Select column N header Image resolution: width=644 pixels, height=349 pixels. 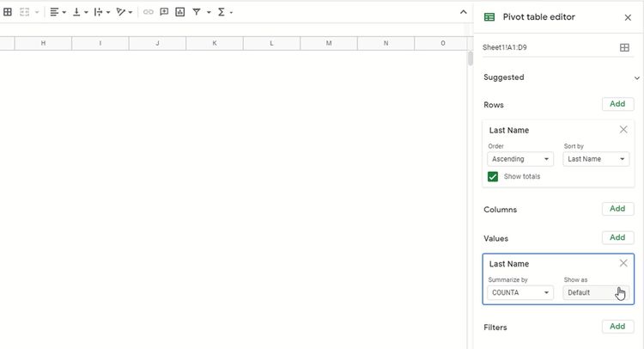tap(386, 43)
